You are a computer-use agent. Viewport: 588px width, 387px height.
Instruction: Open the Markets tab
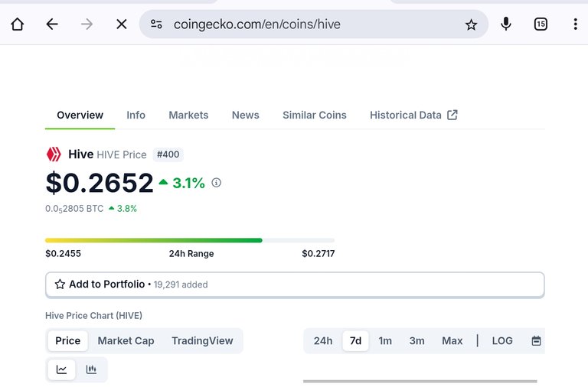(x=188, y=115)
